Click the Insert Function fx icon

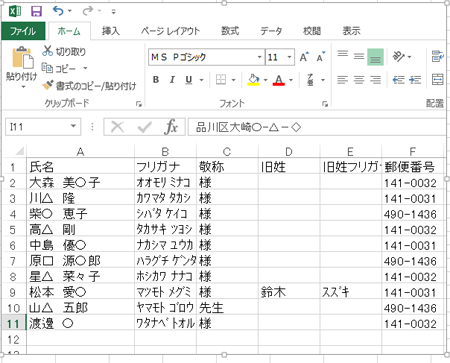[171, 127]
